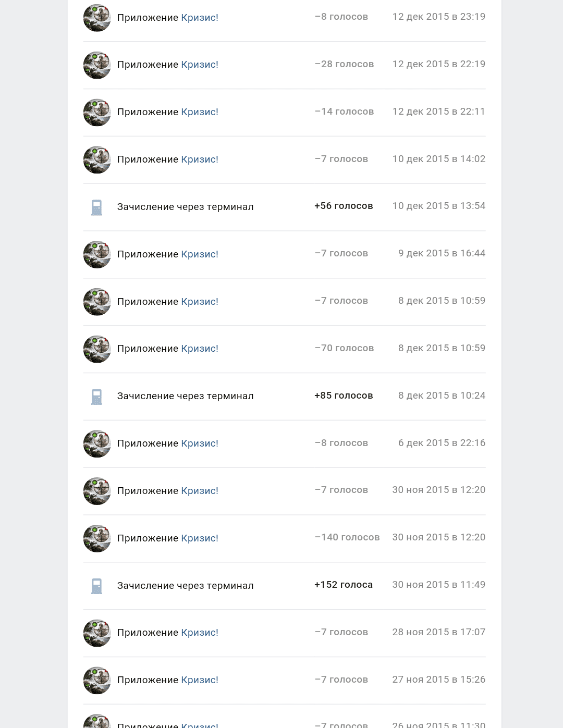563x728 pixels.
Task: Open Кризис! link dated 27 ноя 15:26
Action: click(x=199, y=680)
